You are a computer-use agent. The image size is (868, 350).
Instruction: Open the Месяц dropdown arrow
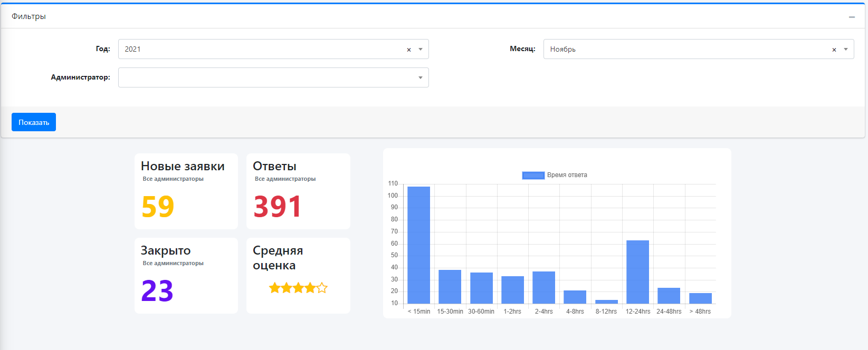pyautogui.click(x=846, y=49)
